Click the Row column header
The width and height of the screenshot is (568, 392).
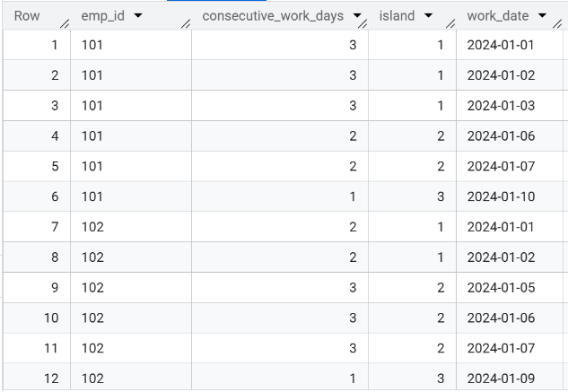pyautogui.click(x=27, y=16)
